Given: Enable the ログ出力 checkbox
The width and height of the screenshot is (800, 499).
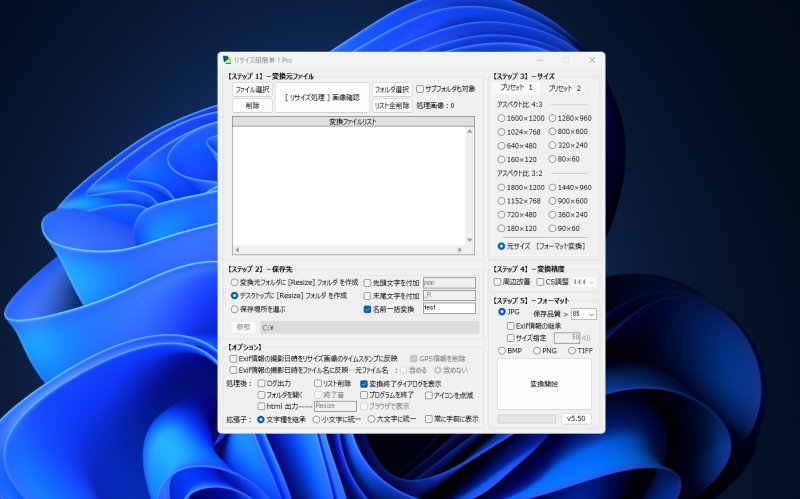Looking at the screenshot, I should [x=274, y=383].
